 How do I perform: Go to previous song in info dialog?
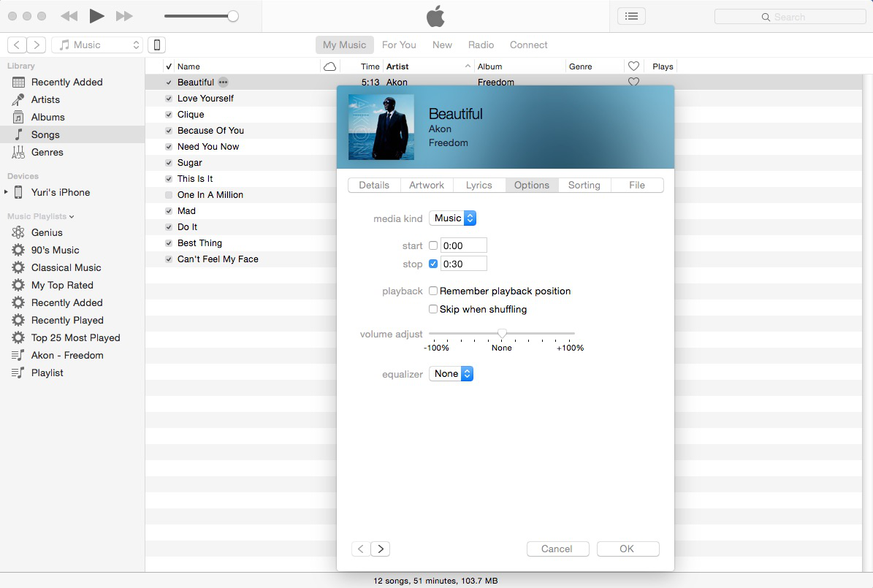361,549
